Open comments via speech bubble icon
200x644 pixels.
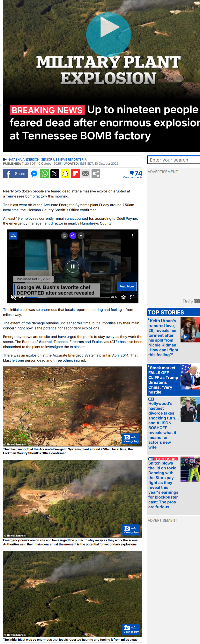click(132, 172)
